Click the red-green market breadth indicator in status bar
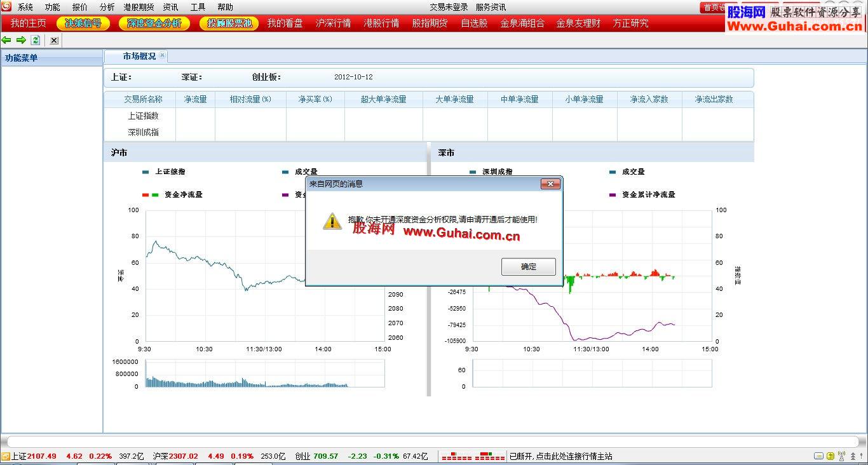Viewport: 868px width, 465px height. pyautogui.click(x=473, y=456)
